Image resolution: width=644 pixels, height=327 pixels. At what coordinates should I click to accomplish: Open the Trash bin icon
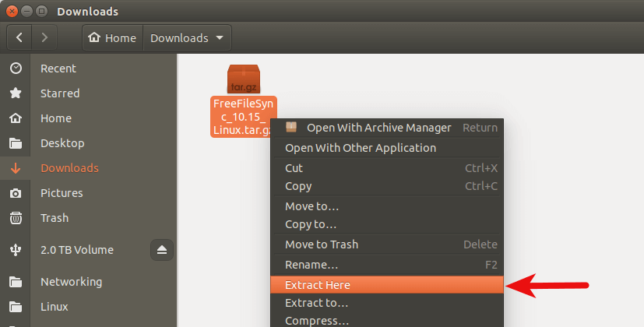(x=15, y=218)
